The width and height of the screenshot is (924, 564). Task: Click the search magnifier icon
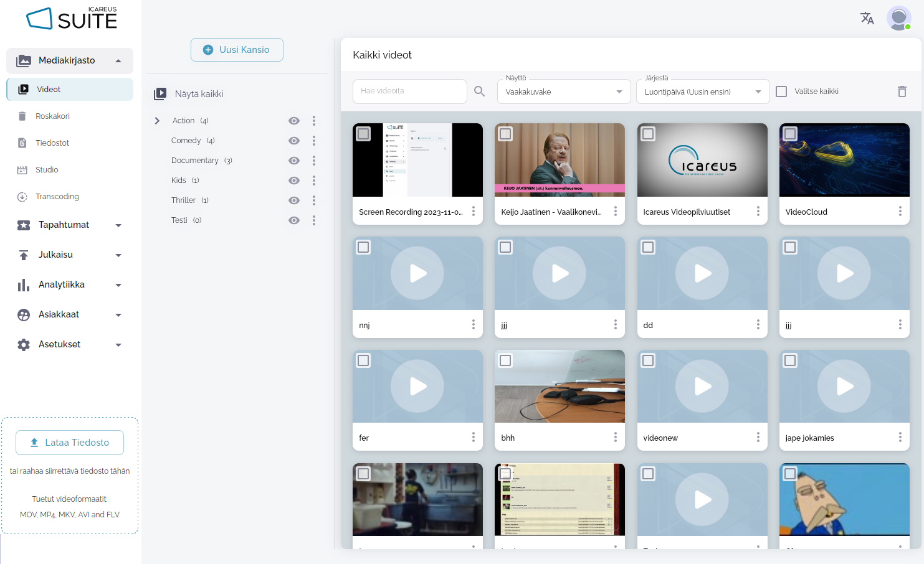point(479,92)
